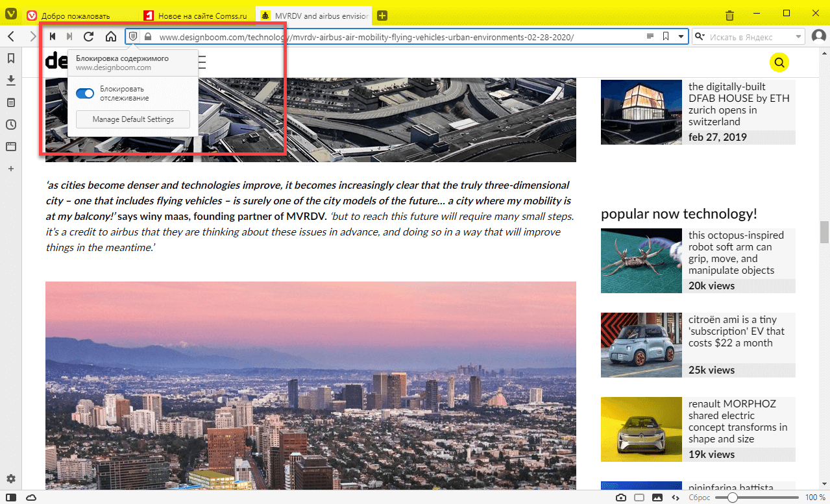Click the DFAB HOUSE thumbnail image
Viewport: 830px width, 504px height.
(x=641, y=112)
